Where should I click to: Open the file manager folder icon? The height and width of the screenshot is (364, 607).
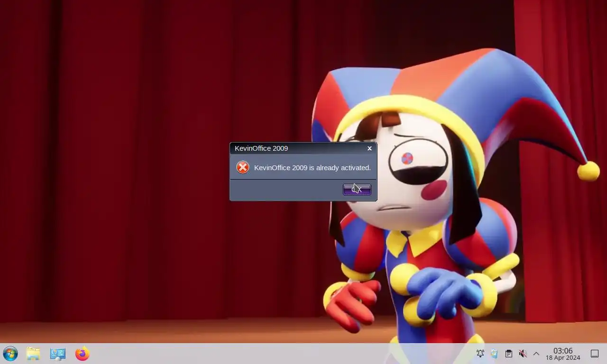coord(33,354)
